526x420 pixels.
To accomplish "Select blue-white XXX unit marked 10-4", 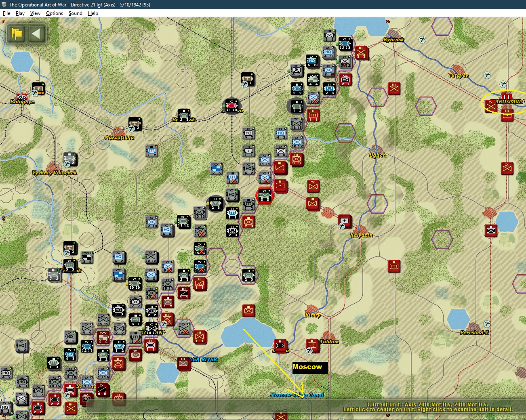I will point(119,275).
